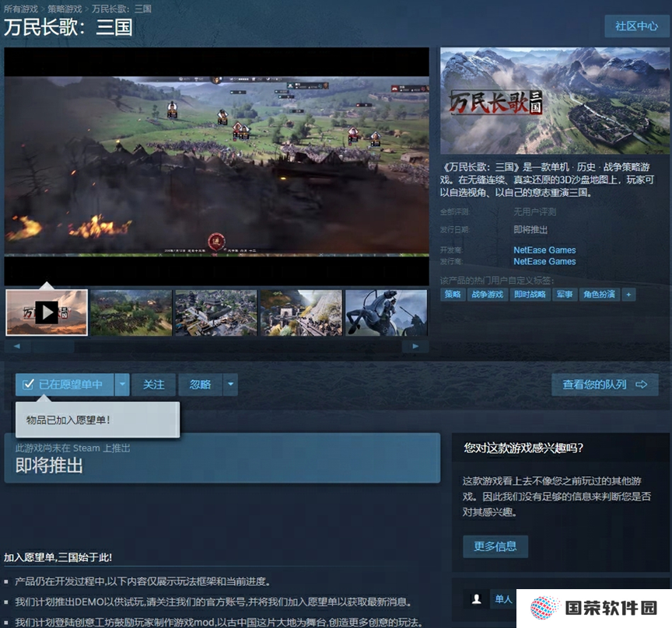This screenshot has height=628, width=672.
Task: Open the 社区中心 button
Action: 636,26
